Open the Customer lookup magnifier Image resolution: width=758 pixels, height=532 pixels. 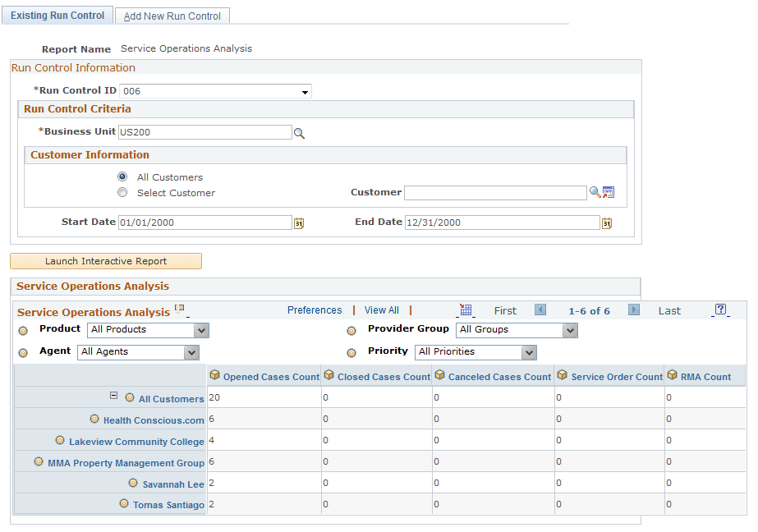tap(595, 192)
